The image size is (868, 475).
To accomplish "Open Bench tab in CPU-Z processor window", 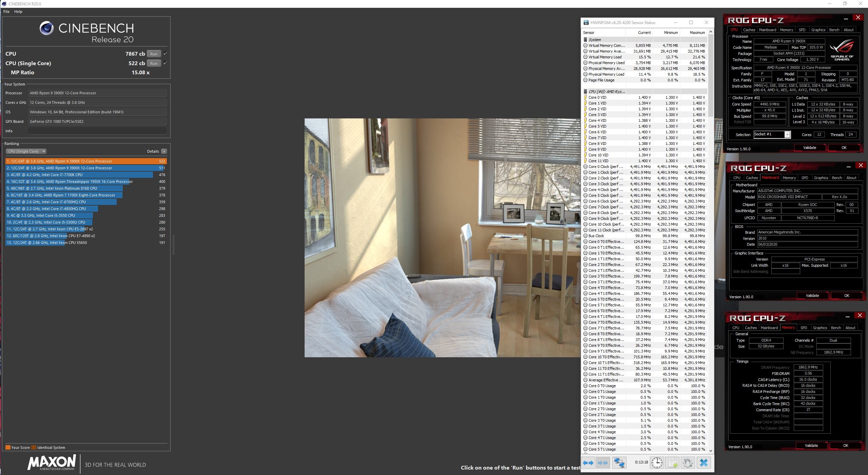I will coord(834,30).
